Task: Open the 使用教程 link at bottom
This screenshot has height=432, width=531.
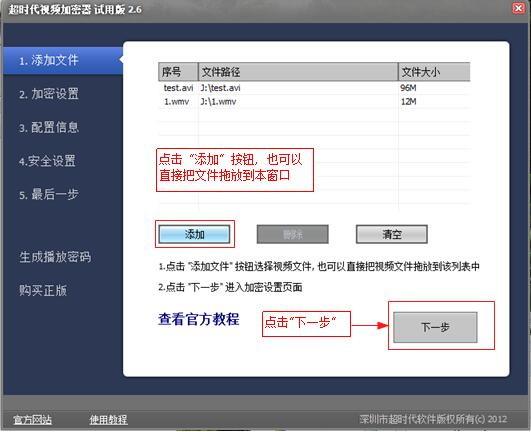Action: coord(108,420)
